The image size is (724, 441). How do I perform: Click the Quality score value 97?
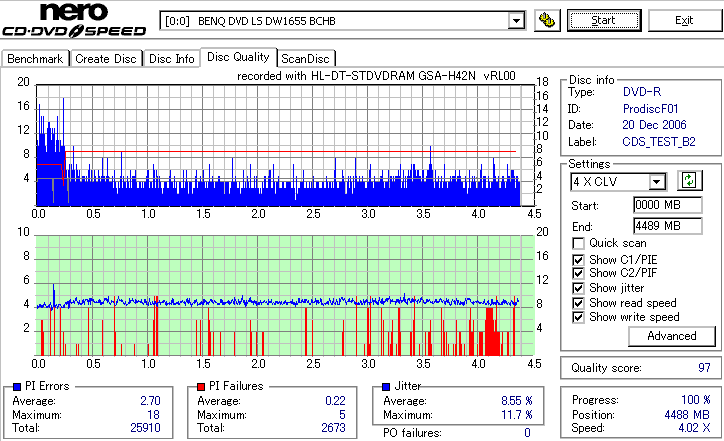(x=704, y=368)
